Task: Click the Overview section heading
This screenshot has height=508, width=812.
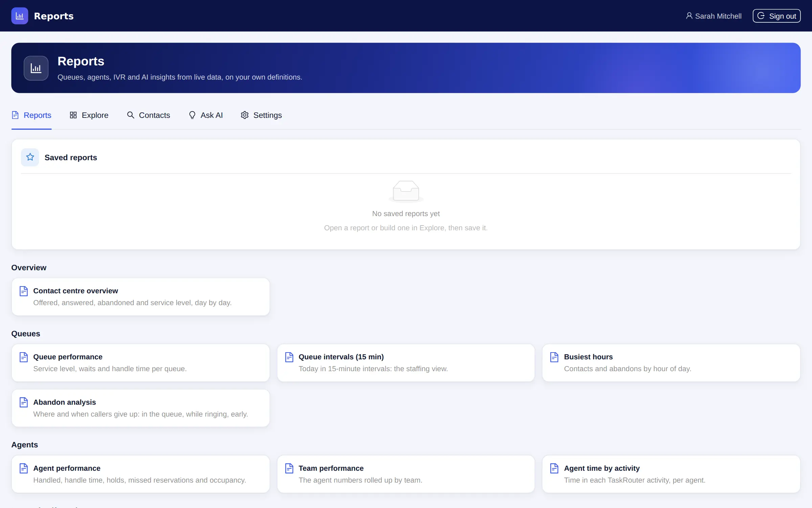Action: [x=29, y=268]
